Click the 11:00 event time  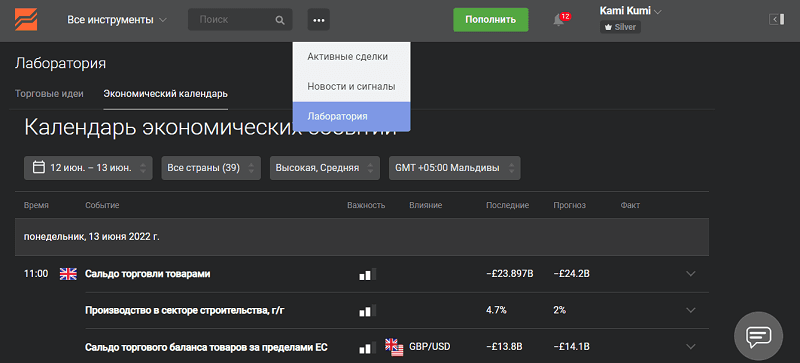(x=36, y=274)
